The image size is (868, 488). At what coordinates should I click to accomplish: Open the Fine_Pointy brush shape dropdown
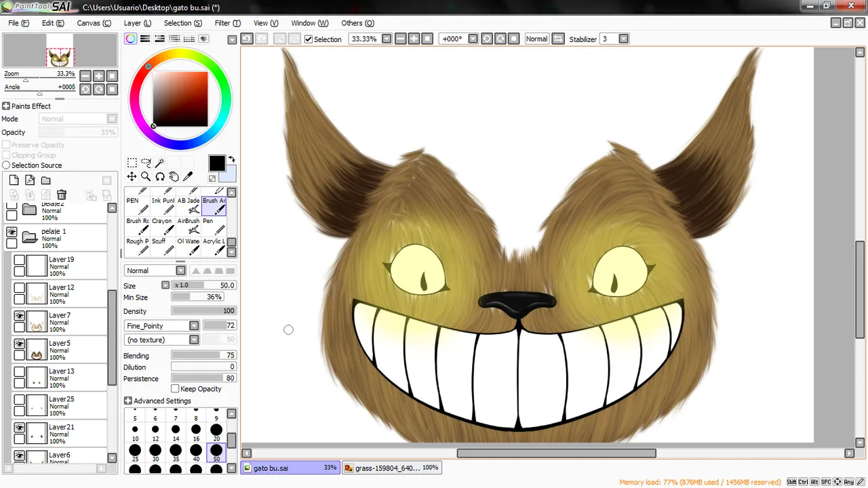[194, 326]
